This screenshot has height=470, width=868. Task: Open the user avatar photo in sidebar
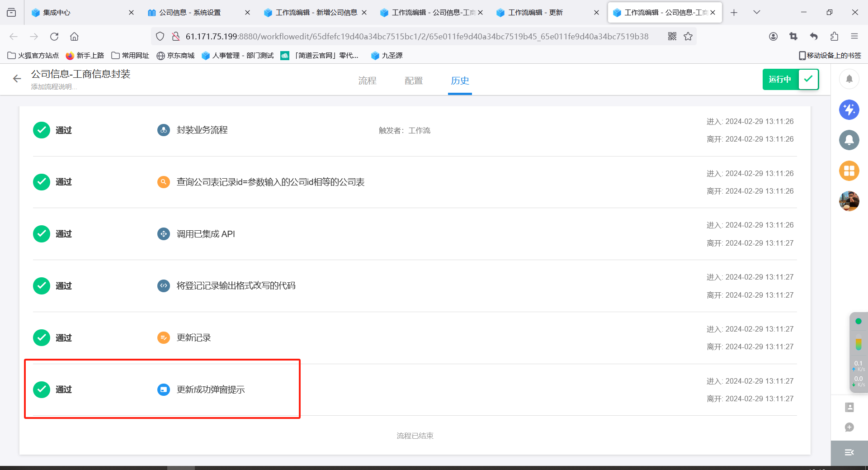(849, 201)
